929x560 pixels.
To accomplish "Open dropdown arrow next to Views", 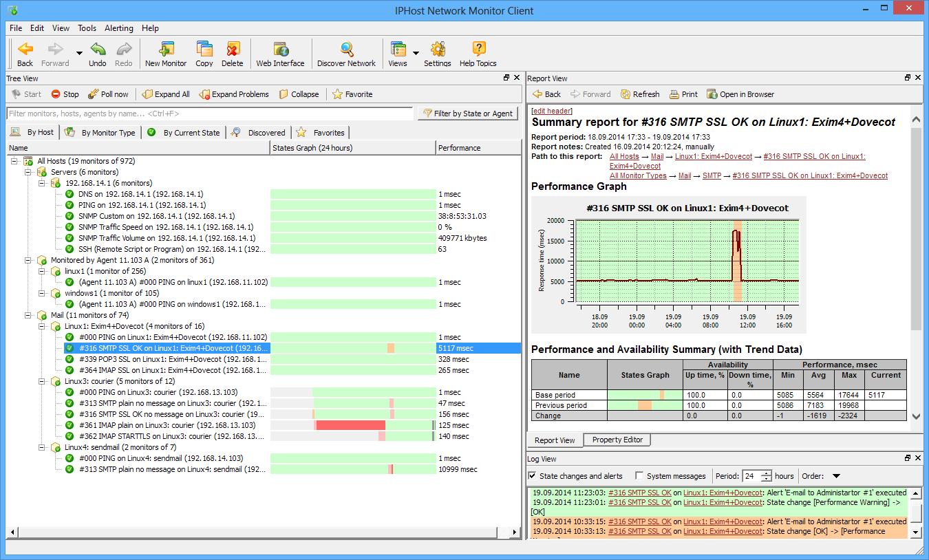I will click(416, 53).
